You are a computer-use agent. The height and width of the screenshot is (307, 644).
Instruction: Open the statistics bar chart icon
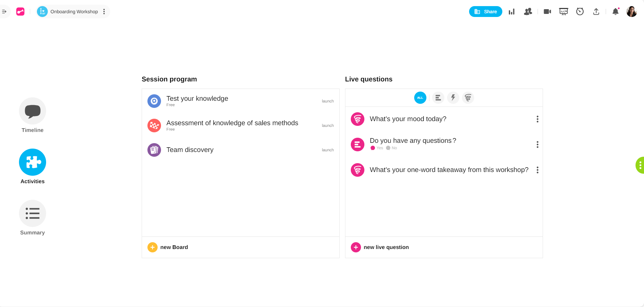click(511, 12)
